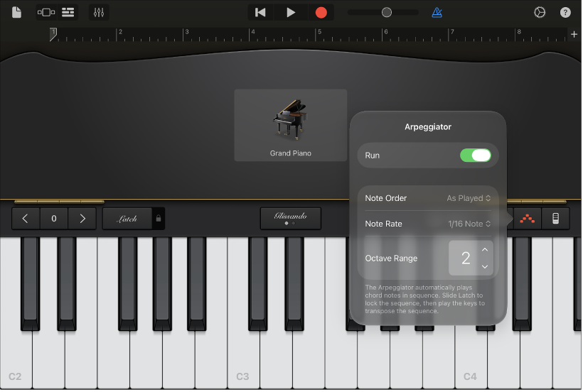Open keyboard controls layout button
Screen dimensions: 583x392
pyautogui.click(x=555, y=219)
